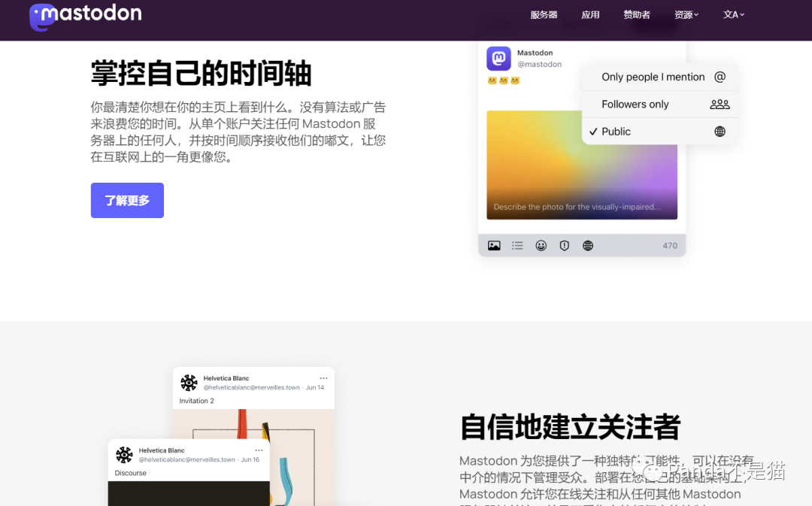Click the Mastodon avatar in compose card
The image size is (812, 506).
pyautogui.click(x=498, y=58)
